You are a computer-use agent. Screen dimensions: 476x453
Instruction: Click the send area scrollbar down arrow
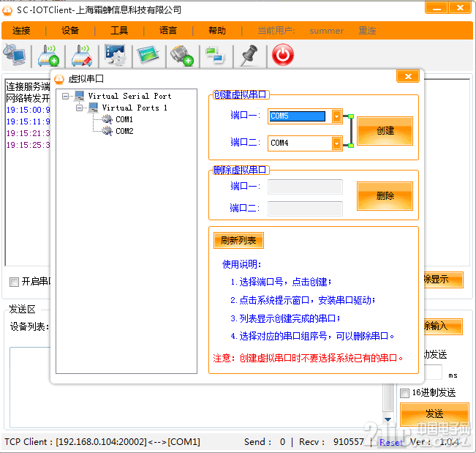pos(388,419)
